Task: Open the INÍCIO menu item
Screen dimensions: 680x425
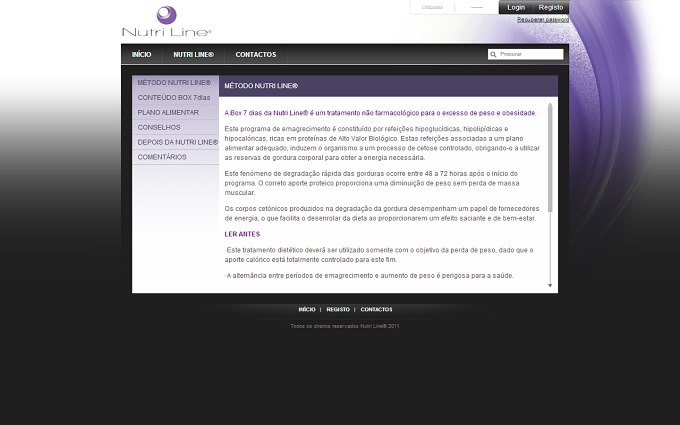Action: [141, 55]
